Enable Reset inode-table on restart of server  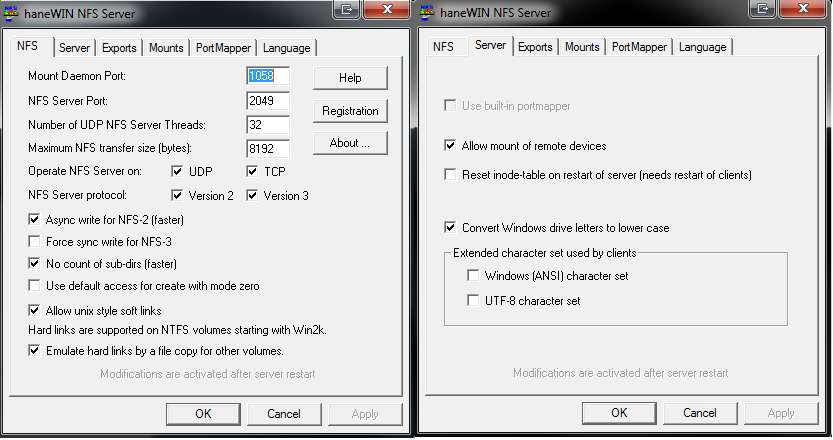point(450,174)
